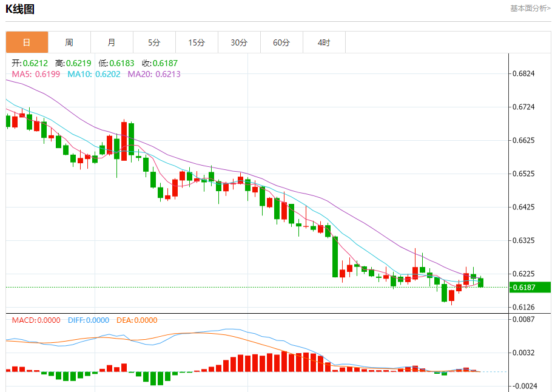Open the 15分 interval tab
The width and height of the screenshot is (555, 392).
coord(197,42)
